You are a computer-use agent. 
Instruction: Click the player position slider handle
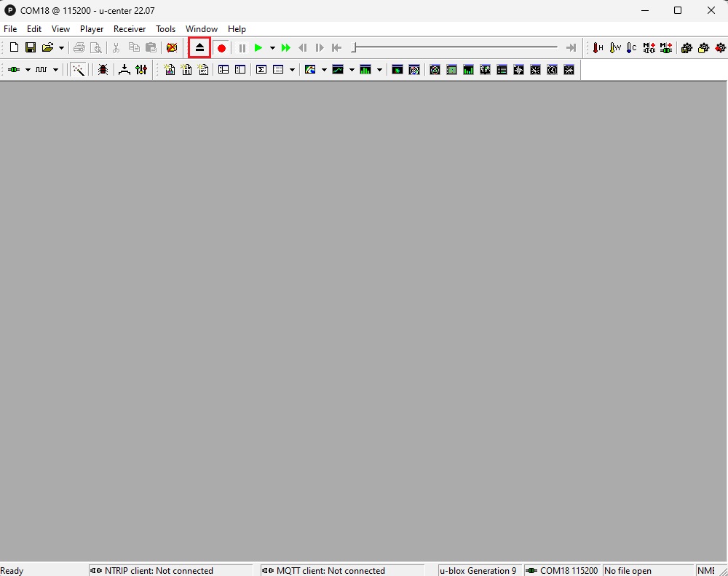click(354, 48)
